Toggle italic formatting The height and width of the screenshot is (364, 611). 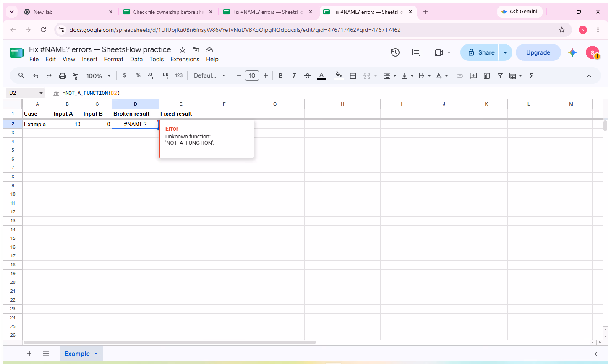pos(294,76)
